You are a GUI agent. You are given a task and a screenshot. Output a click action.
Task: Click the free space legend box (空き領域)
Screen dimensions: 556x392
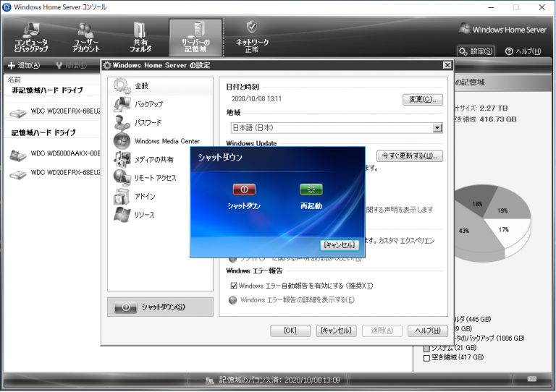(426, 358)
